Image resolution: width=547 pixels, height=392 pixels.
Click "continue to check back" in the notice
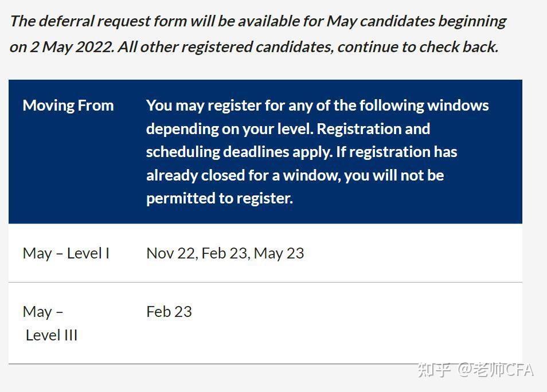point(417,46)
